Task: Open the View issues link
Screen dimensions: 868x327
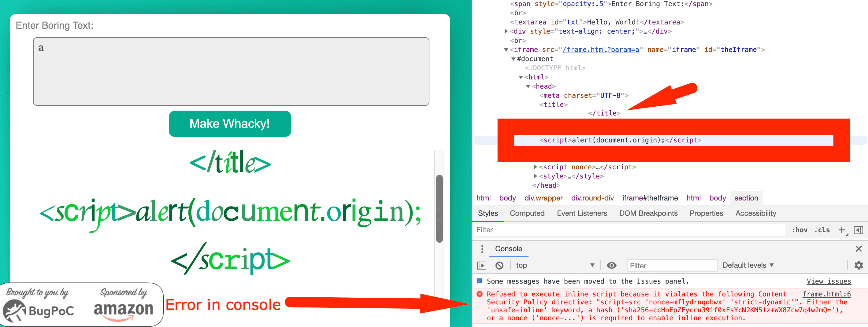Action: click(829, 281)
